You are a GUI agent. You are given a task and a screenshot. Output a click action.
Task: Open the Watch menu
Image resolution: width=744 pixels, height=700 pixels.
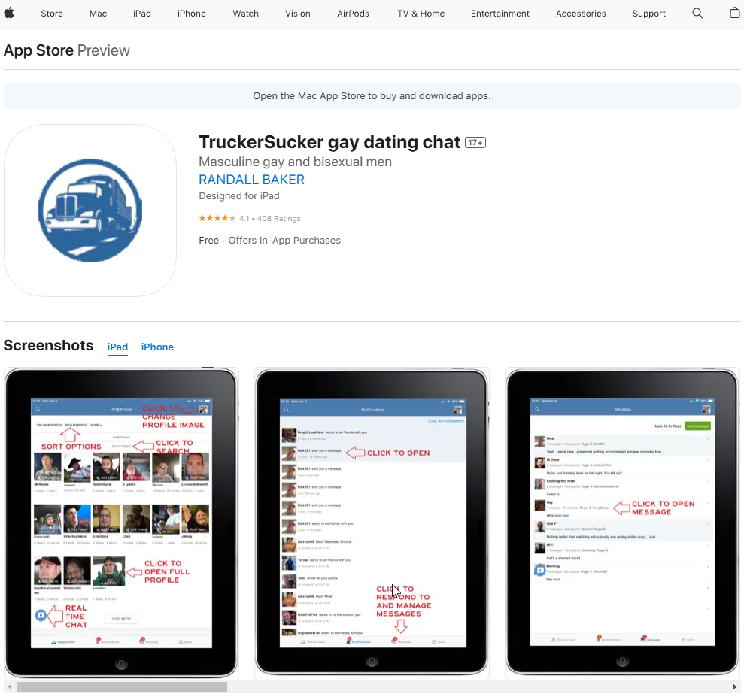[245, 14]
